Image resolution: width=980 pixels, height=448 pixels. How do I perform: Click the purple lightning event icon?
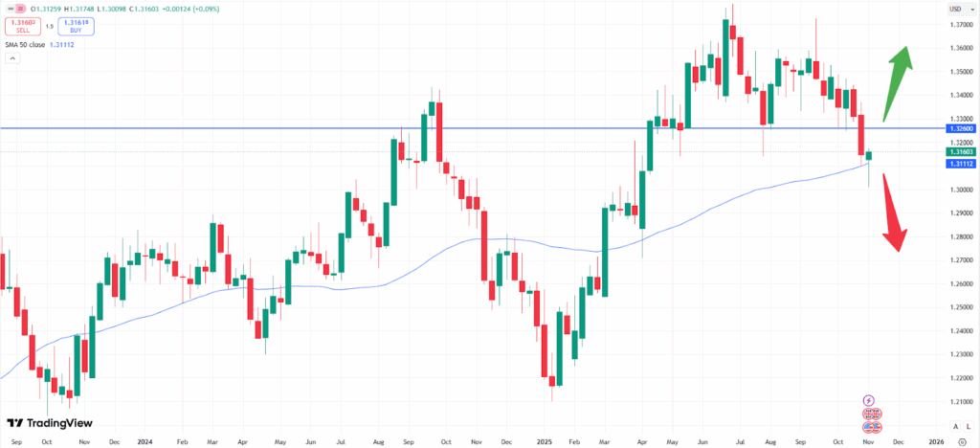(869, 400)
